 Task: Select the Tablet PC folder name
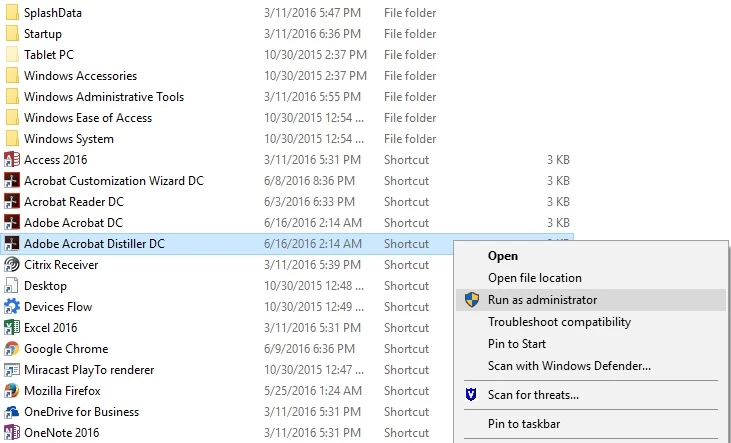[49, 55]
